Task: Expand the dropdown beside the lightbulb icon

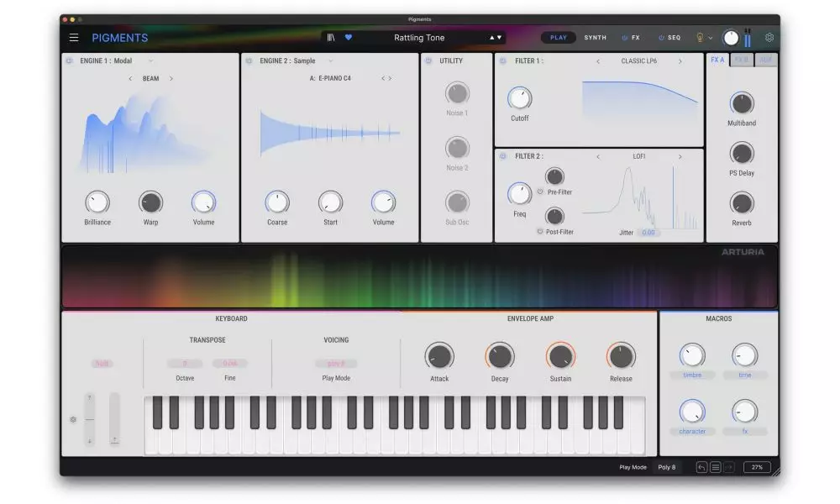Action: (711, 38)
